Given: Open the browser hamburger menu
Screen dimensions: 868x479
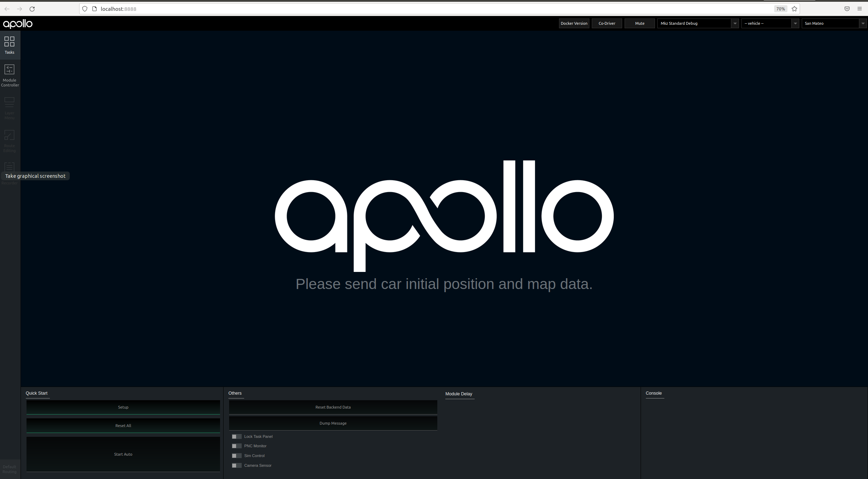Looking at the screenshot, I should [x=859, y=9].
